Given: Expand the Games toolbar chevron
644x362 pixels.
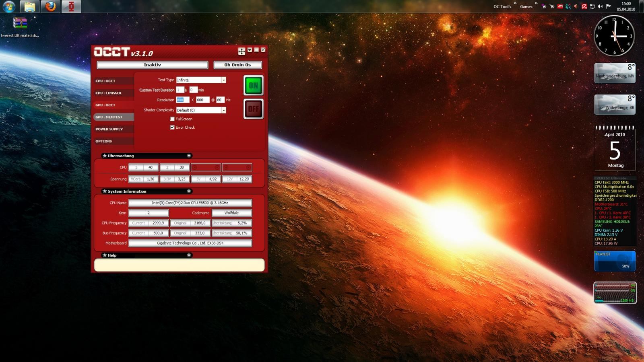Looking at the screenshot, I should 536,4.
